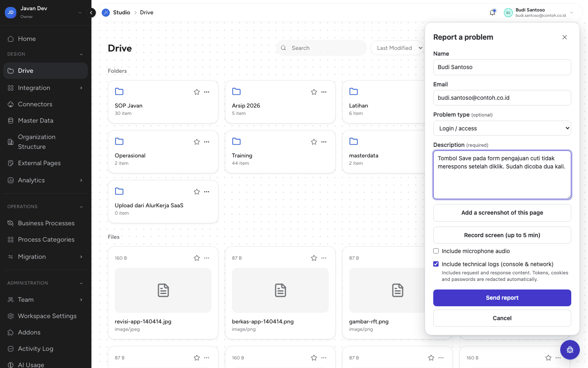Add a screenshot of this page

502,213
